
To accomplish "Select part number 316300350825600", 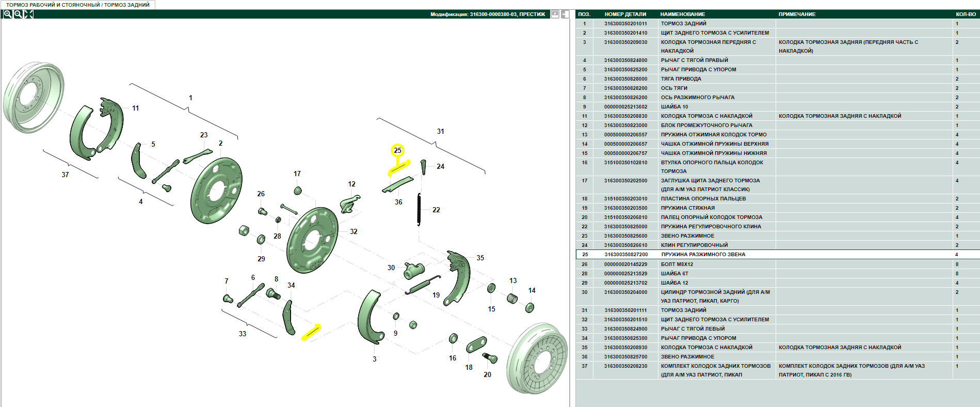I will coord(625,236).
